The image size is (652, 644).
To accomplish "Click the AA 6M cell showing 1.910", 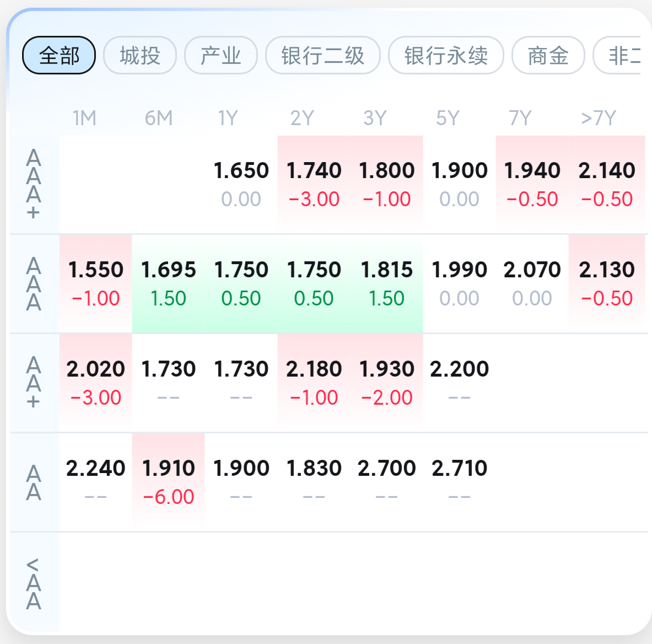I will [169, 481].
